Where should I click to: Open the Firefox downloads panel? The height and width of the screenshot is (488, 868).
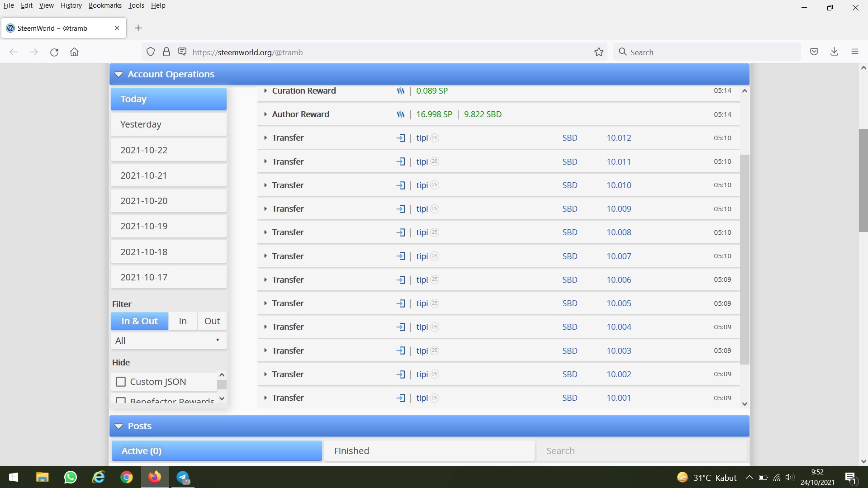click(835, 52)
